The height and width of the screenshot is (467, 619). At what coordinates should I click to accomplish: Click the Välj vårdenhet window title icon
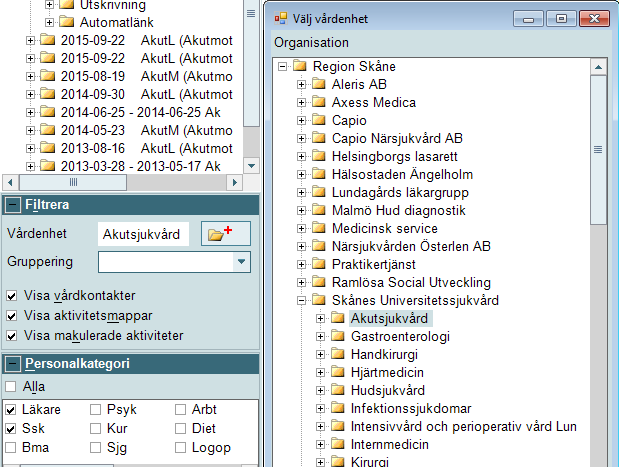(x=280, y=19)
